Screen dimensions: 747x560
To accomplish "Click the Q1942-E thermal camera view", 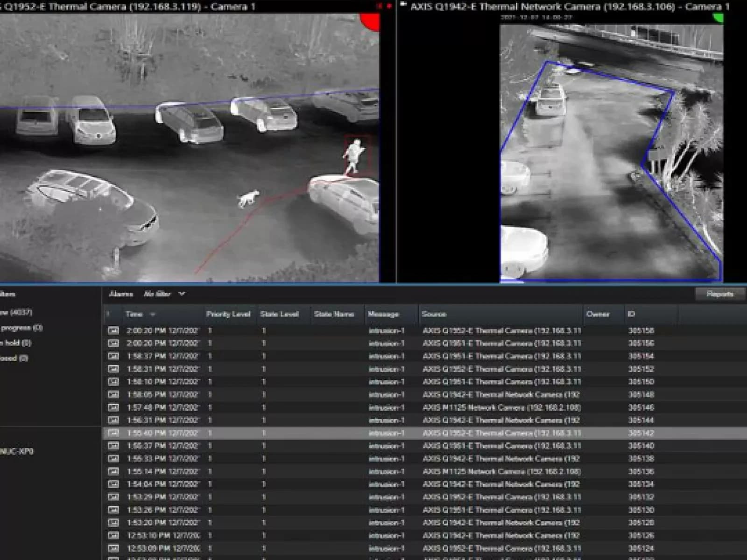I will 611,153.
